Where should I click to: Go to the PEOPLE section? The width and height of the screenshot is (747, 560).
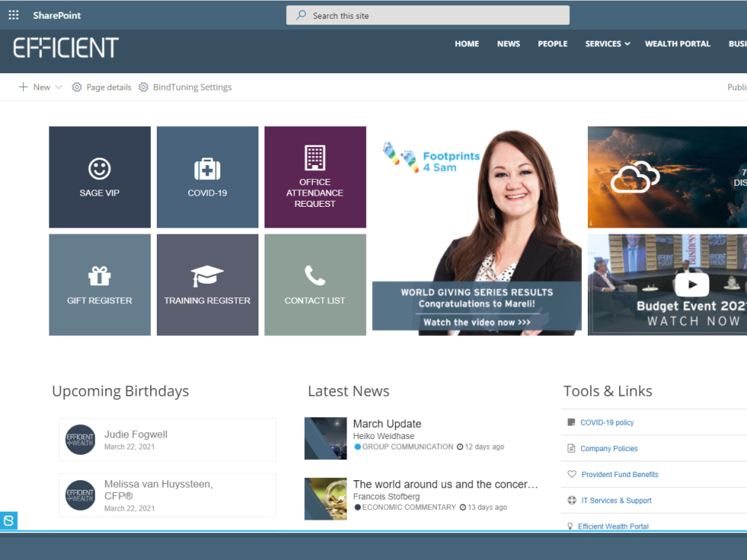[x=552, y=43]
